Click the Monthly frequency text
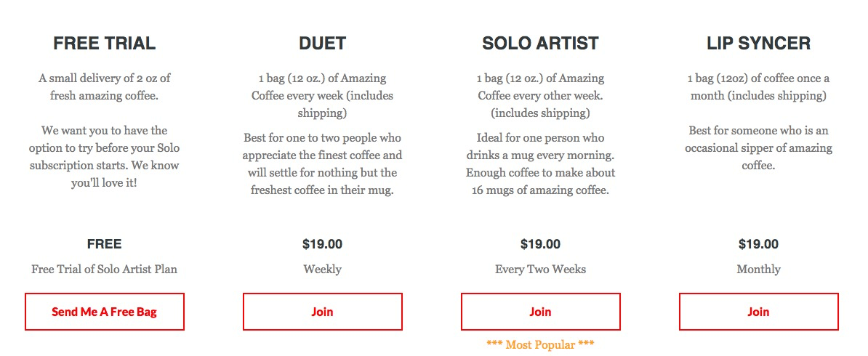The image size is (868, 356). pos(758,270)
